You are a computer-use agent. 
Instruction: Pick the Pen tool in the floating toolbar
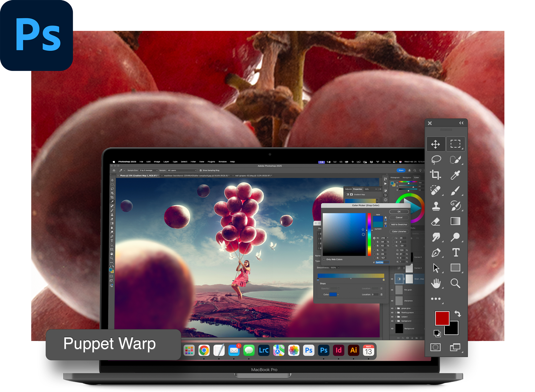click(436, 252)
